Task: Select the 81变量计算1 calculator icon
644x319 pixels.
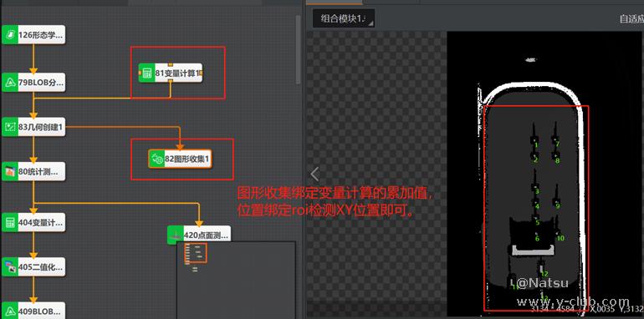Action: point(146,73)
